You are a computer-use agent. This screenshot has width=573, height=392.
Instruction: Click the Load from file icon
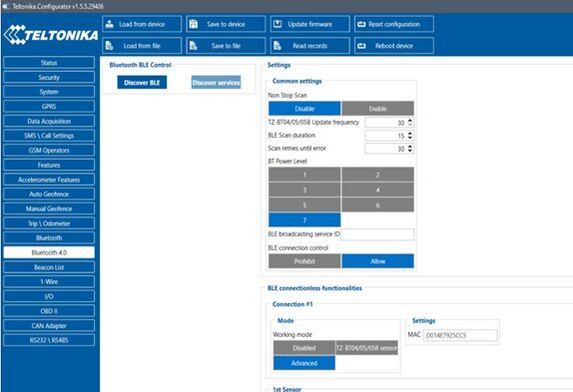click(109, 46)
